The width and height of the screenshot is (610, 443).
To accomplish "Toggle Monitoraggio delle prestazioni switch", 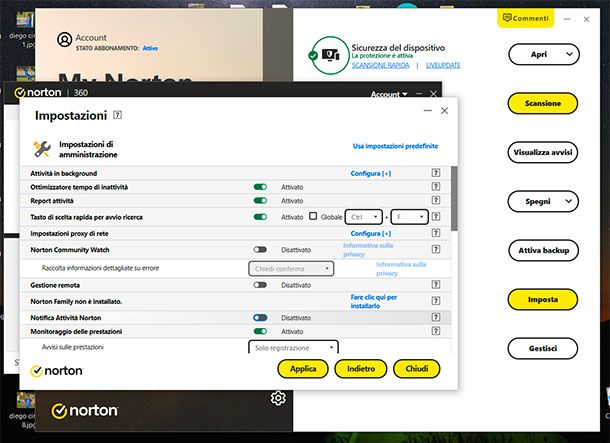I will (x=260, y=331).
